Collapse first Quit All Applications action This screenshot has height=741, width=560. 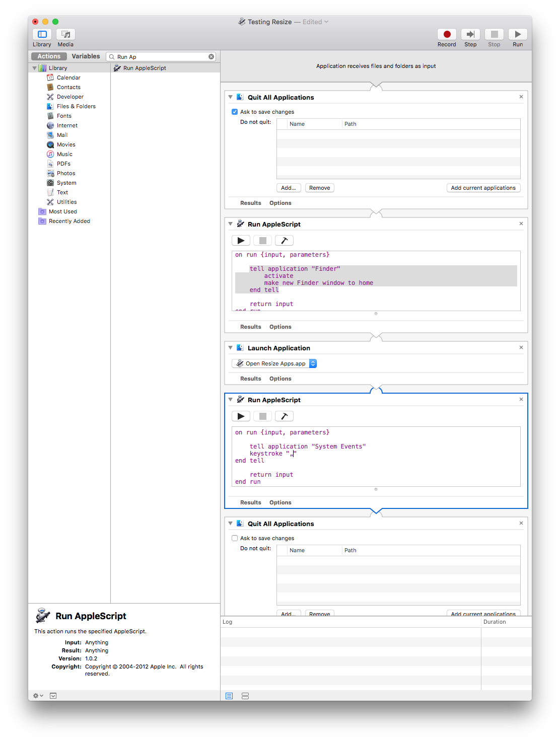point(230,97)
